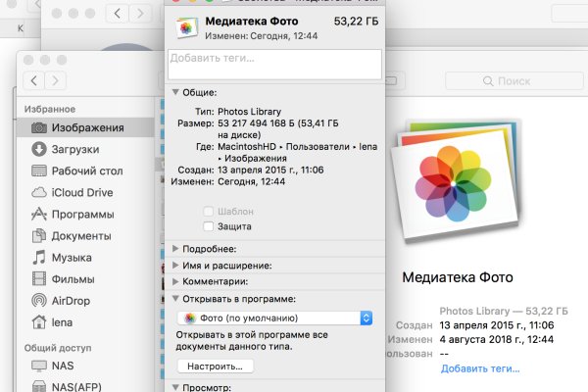Click the Добавить теги input field

pos(274,64)
